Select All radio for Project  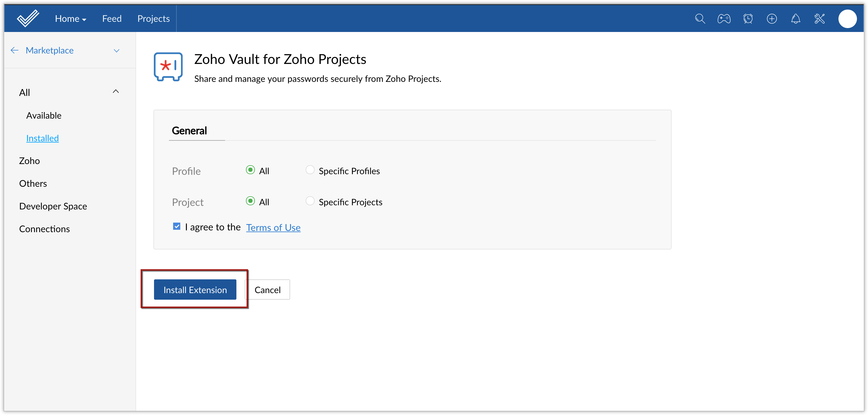(250, 201)
